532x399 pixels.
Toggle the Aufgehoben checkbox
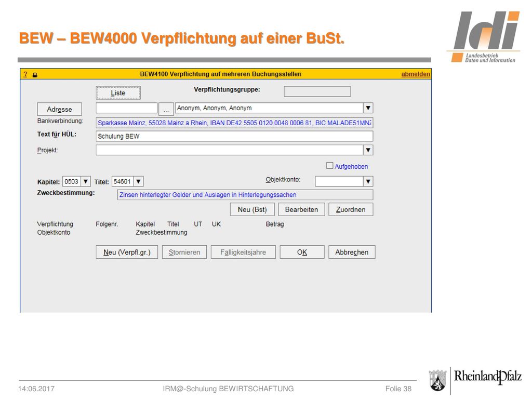[329, 166]
